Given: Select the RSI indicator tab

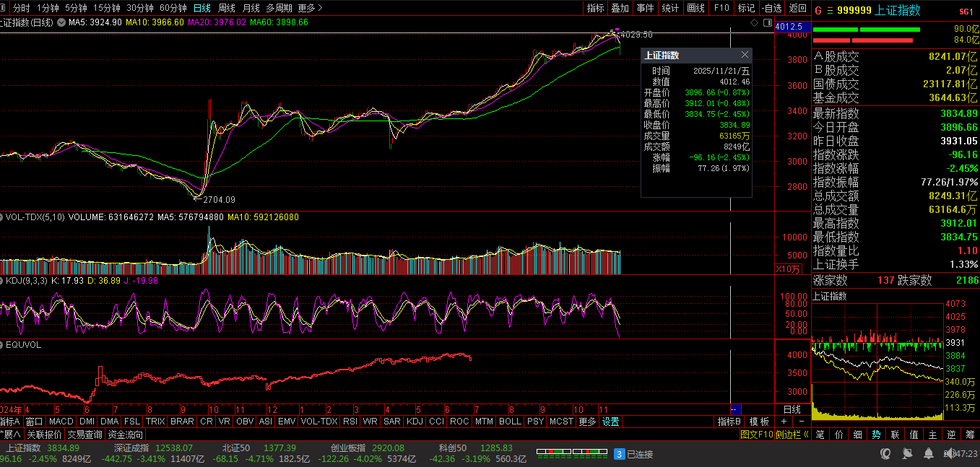Looking at the screenshot, I should 350,422.
